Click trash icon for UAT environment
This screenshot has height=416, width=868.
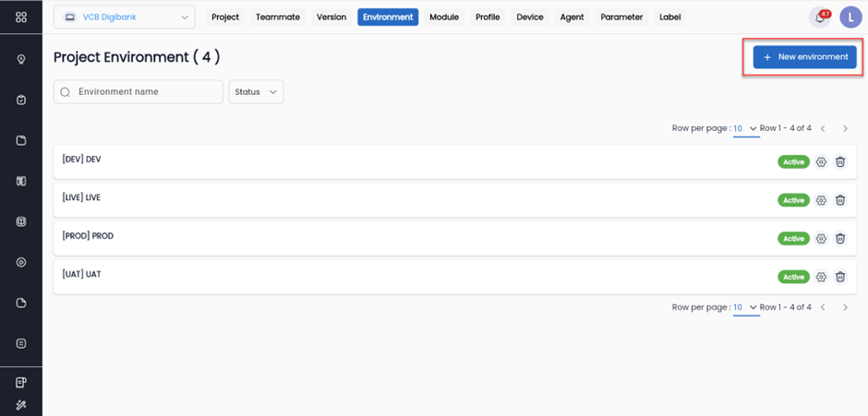[x=840, y=277]
